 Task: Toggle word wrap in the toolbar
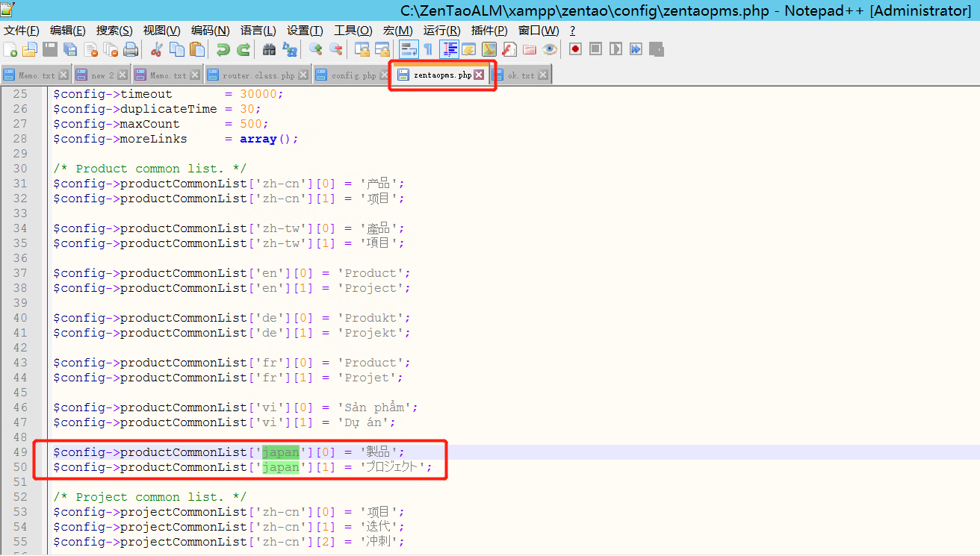408,49
